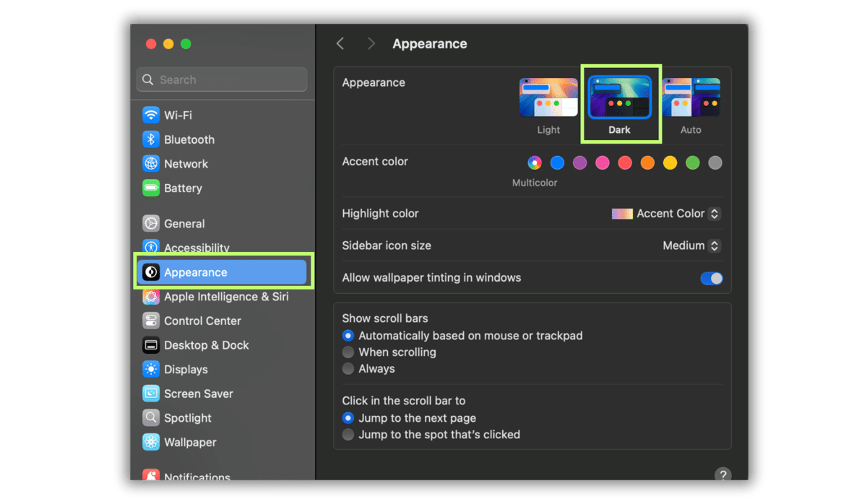Screen dimensions: 867x504
Task: Click the sidebar Search field
Action: pos(222,79)
